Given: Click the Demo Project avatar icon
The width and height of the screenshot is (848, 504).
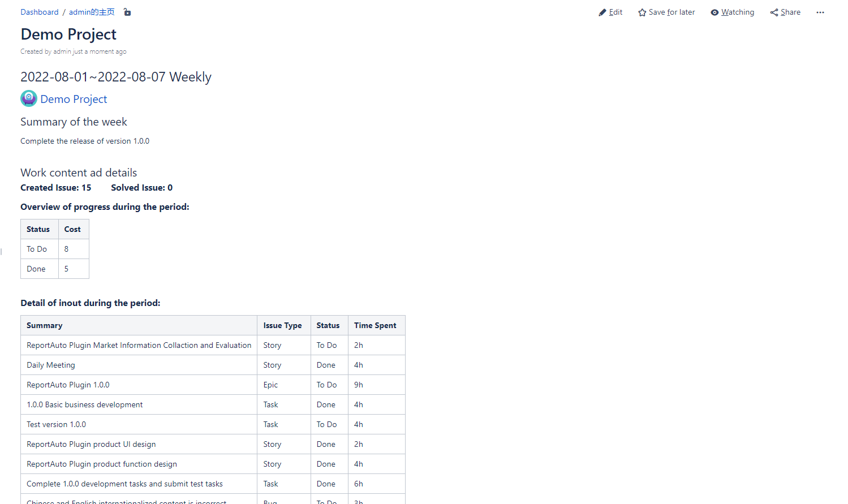Looking at the screenshot, I should [x=29, y=98].
